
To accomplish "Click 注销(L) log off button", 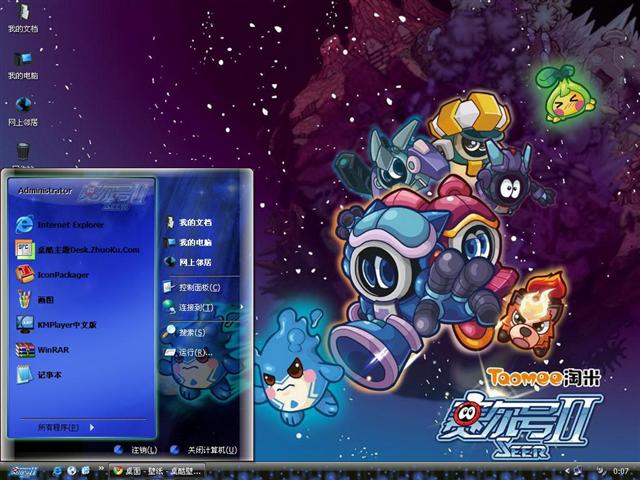I will (x=136, y=450).
